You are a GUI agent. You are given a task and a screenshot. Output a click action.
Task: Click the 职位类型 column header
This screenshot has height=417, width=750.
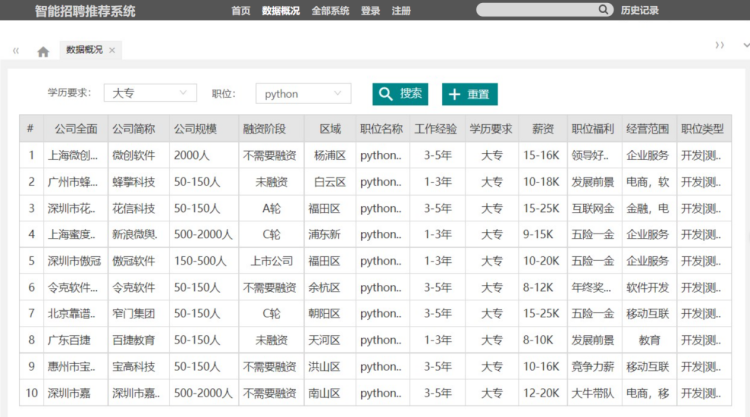pos(702,129)
